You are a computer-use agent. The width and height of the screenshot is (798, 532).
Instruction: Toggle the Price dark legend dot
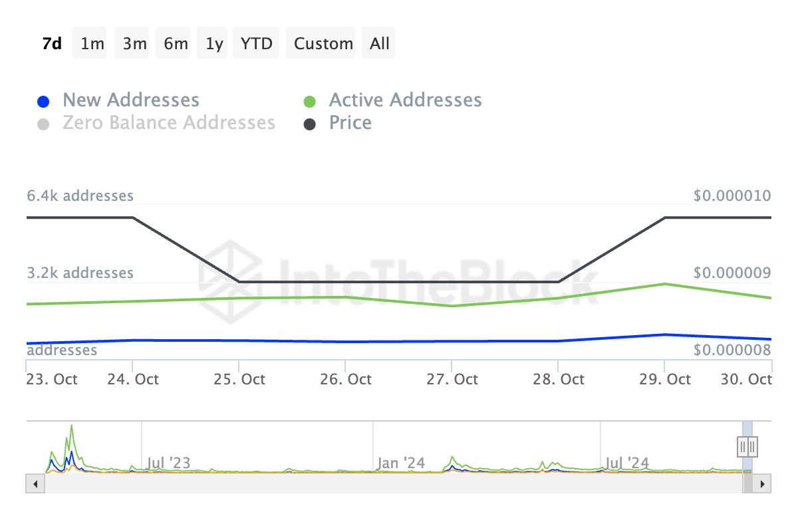tap(309, 124)
